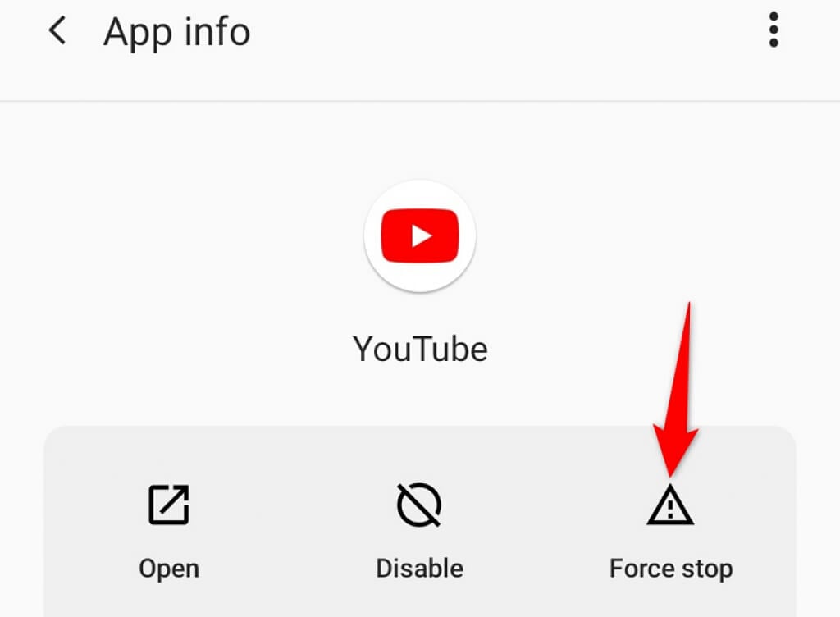
Task: Tap the Disable crossed-circle icon
Action: [419, 505]
